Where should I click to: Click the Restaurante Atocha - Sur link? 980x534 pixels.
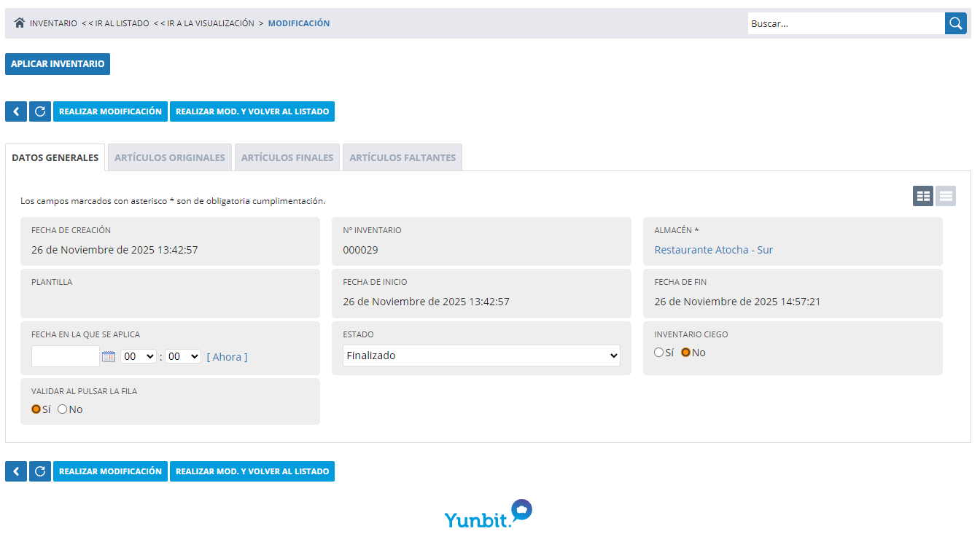pyautogui.click(x=713, y=250)
